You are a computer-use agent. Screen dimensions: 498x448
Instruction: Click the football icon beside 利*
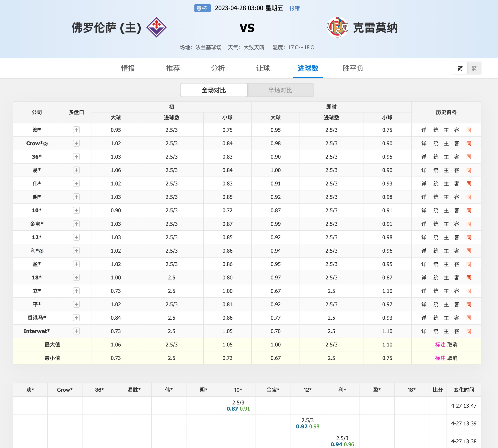pos(41,251)
